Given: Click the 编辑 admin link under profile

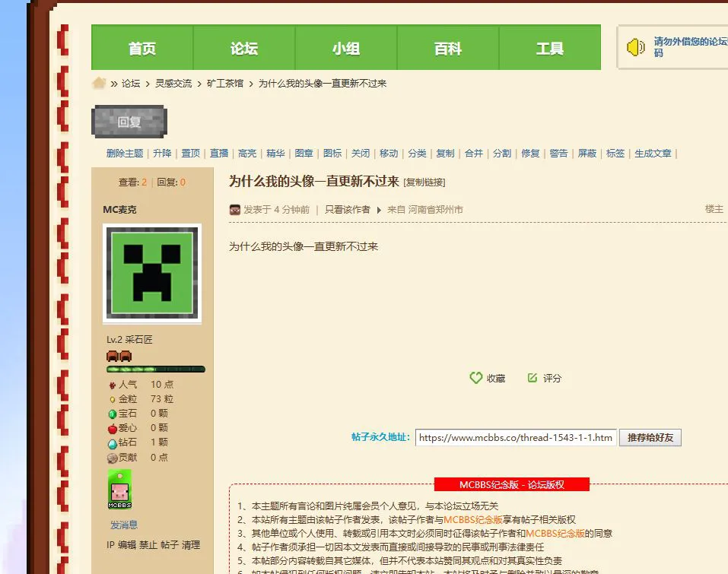Looking at the screenshot, I should [x=127, y=545].
